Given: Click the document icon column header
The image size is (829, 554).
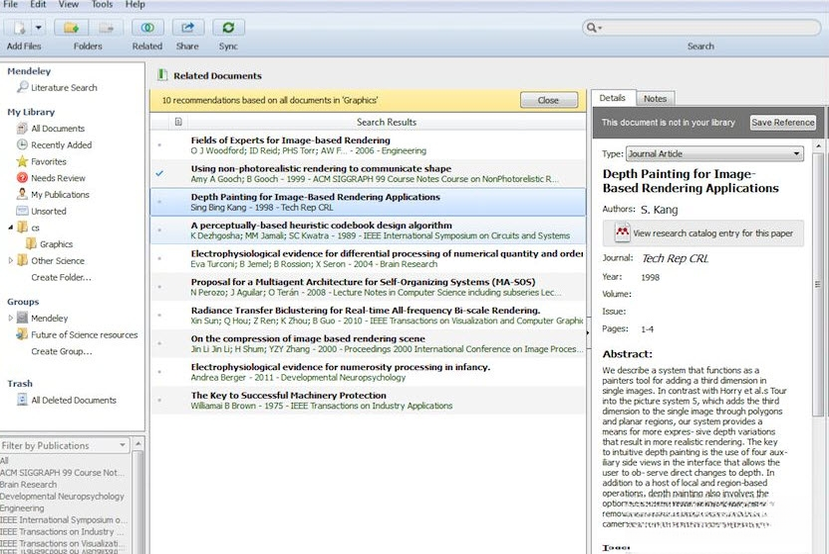Looking at the screenshot, I should pos(178,122).
